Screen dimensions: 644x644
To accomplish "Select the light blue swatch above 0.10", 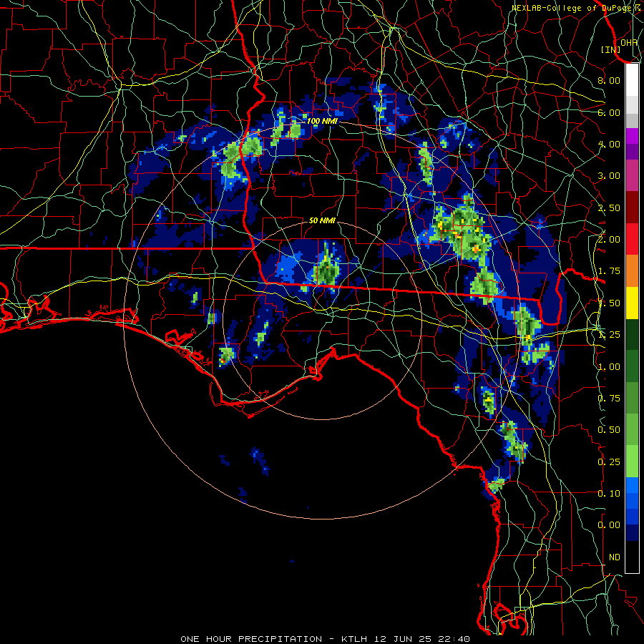I will (x=632, y=485).
